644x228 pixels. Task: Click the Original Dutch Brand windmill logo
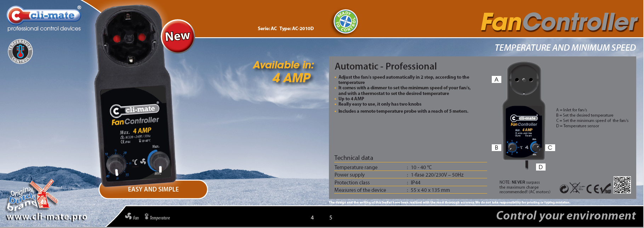pos(33,196)
